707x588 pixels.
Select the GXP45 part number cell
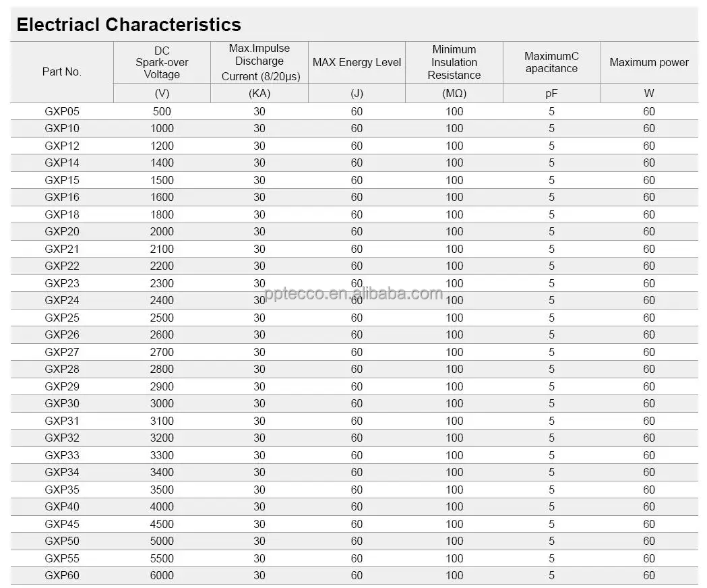pyautogui.click(x=62, y=524)
